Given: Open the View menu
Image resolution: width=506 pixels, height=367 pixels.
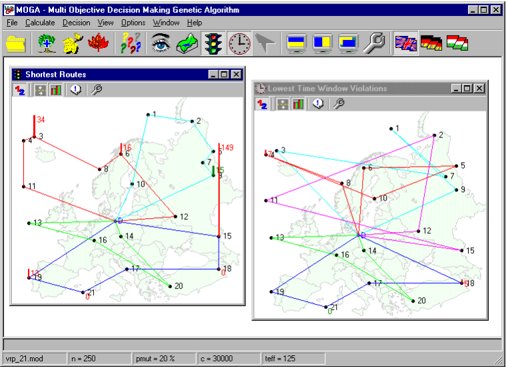Looking at the screenshot, I should click(x=105, y=23).
